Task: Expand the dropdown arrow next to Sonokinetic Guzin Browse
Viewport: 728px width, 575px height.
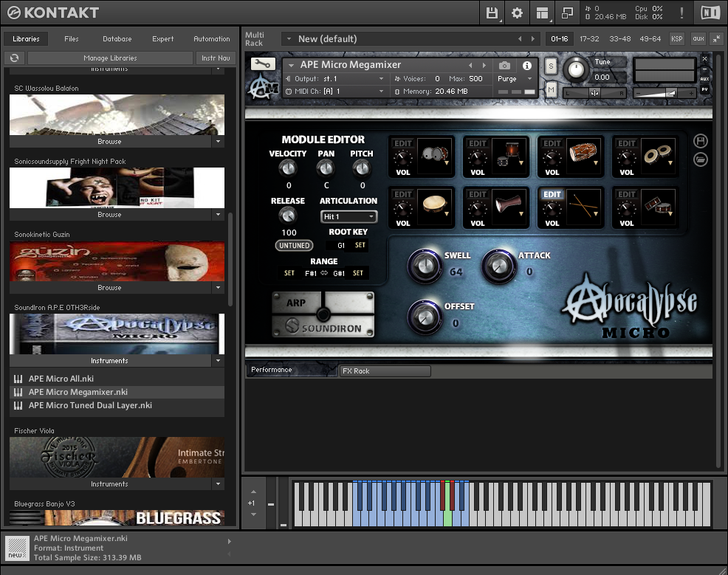Action: [x=219, y=288]
